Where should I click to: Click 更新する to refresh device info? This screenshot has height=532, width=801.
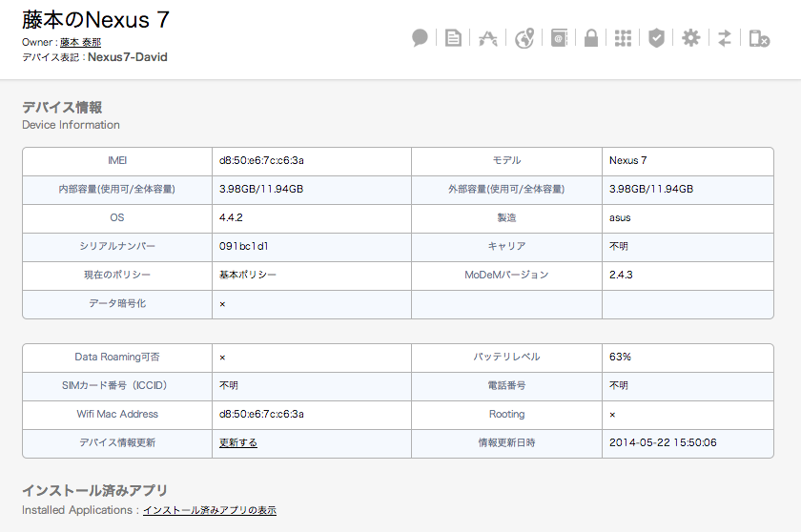click(x=238, y=442)
